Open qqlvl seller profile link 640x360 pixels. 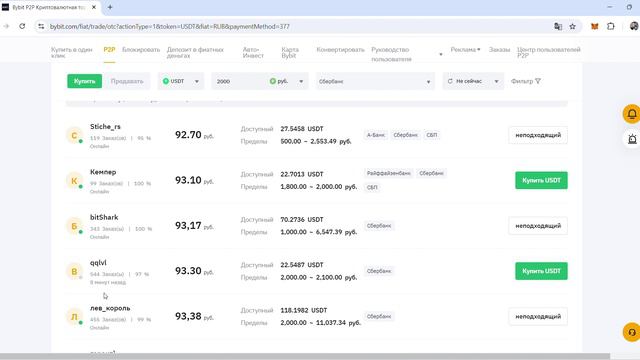pyautogui.click(x=98, y=262)
